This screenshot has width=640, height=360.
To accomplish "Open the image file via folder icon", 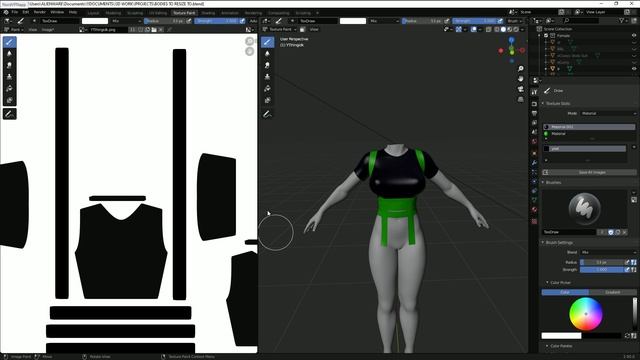I will point(154,29).
